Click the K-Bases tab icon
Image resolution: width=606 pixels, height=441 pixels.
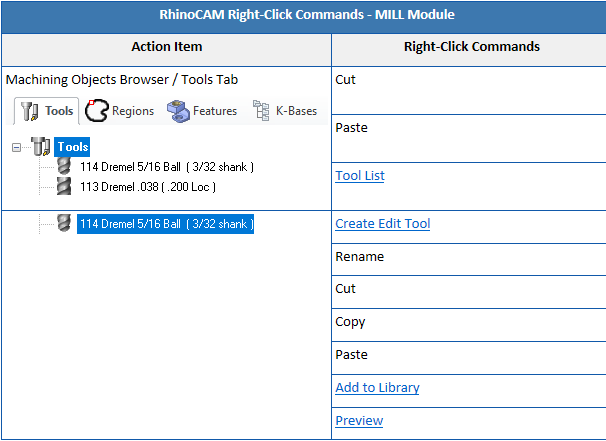pos(262,110)
